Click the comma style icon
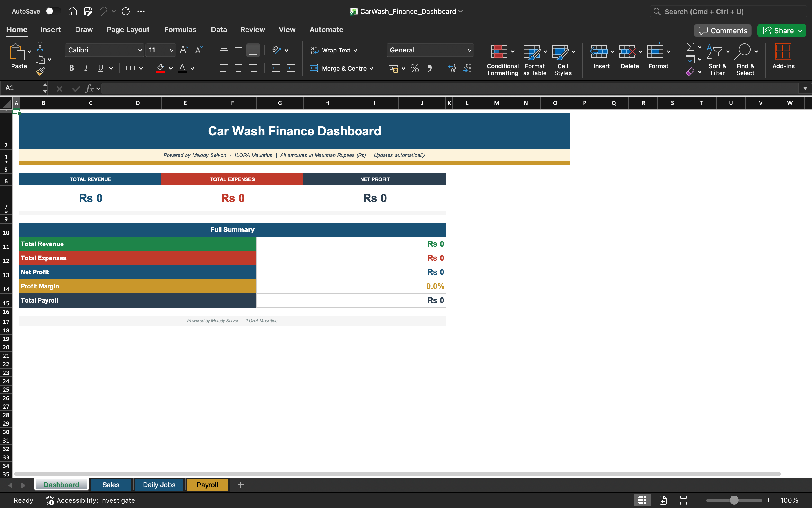812x508 pixels. click(x=429, y=69)
